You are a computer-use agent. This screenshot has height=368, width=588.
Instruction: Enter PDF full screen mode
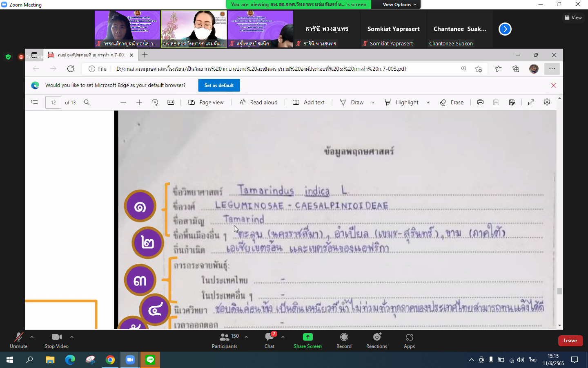click(x=531, y=102)
